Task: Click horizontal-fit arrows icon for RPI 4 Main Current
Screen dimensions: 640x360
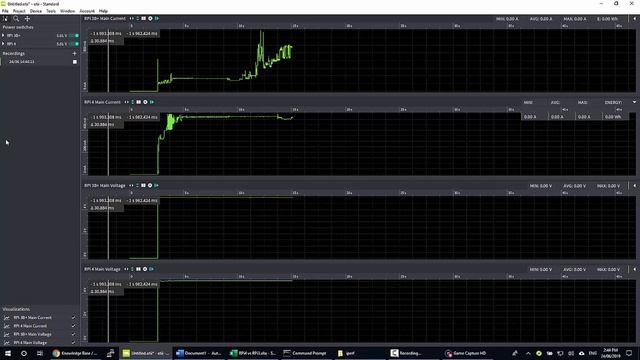Action: (x=127, y=102)
